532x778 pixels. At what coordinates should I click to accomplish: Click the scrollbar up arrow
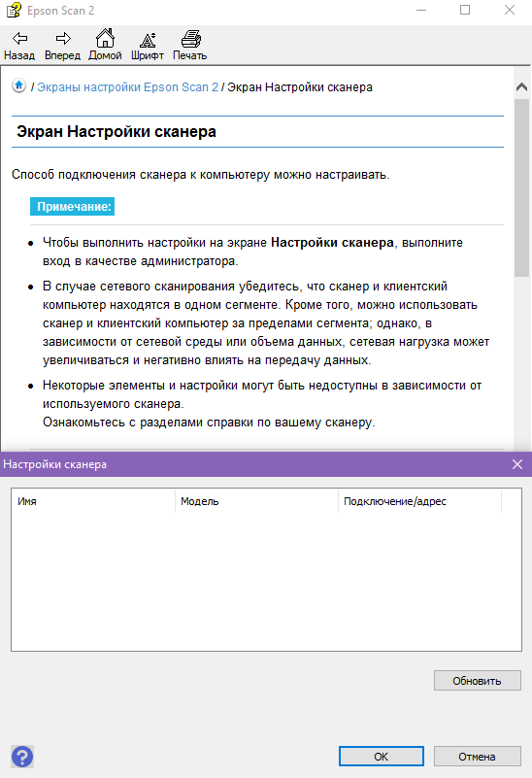click(521, 87)
